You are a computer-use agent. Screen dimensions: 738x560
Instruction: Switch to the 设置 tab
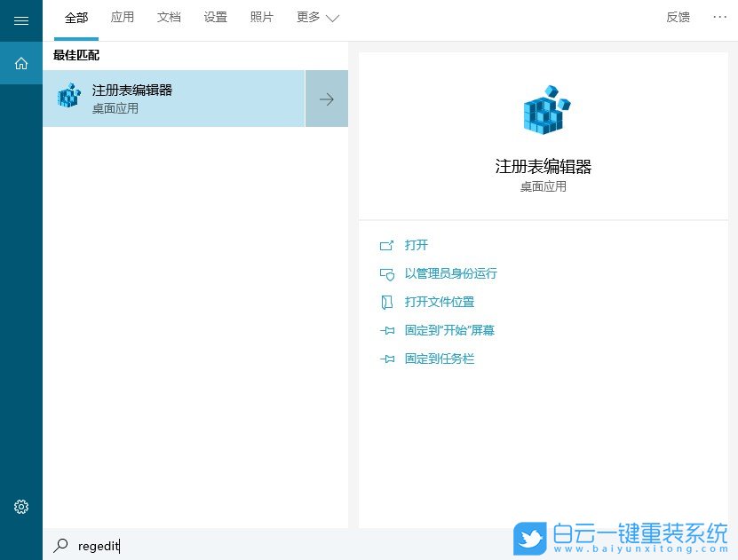(215, 17)
